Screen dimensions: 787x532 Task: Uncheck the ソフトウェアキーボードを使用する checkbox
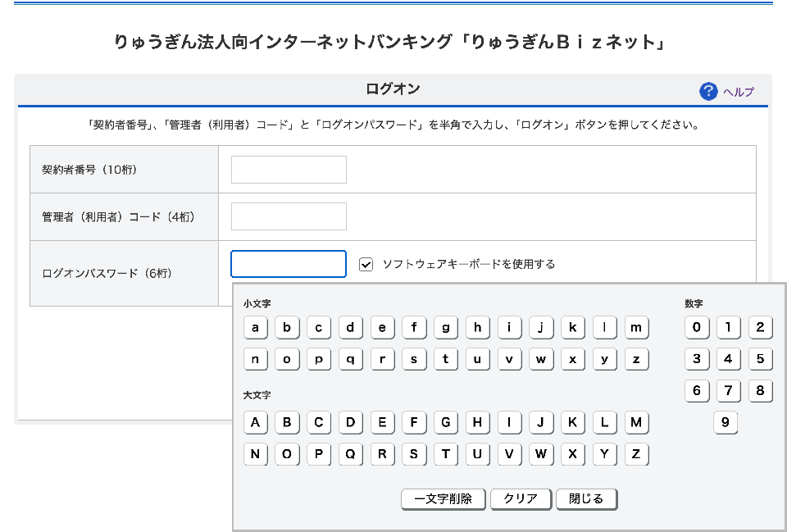pos(366,264)
